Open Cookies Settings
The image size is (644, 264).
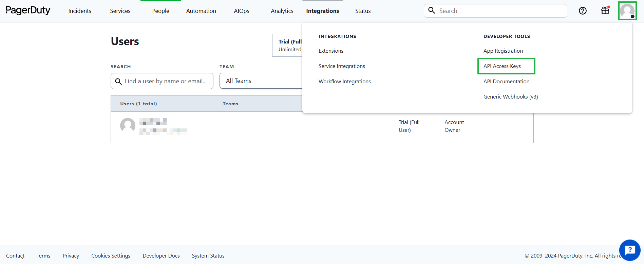[x=111, y=256]
